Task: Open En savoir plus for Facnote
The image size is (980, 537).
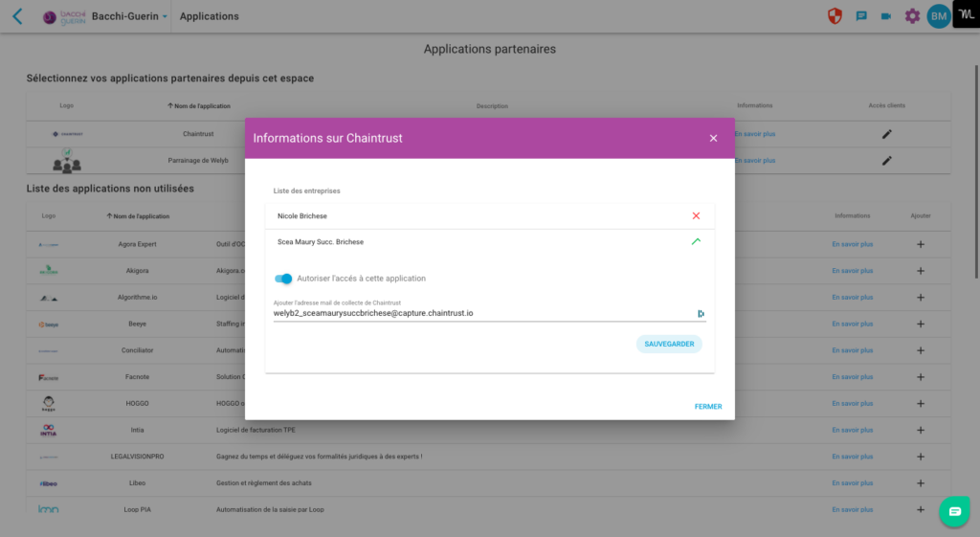Action: [x=852, y=377]
